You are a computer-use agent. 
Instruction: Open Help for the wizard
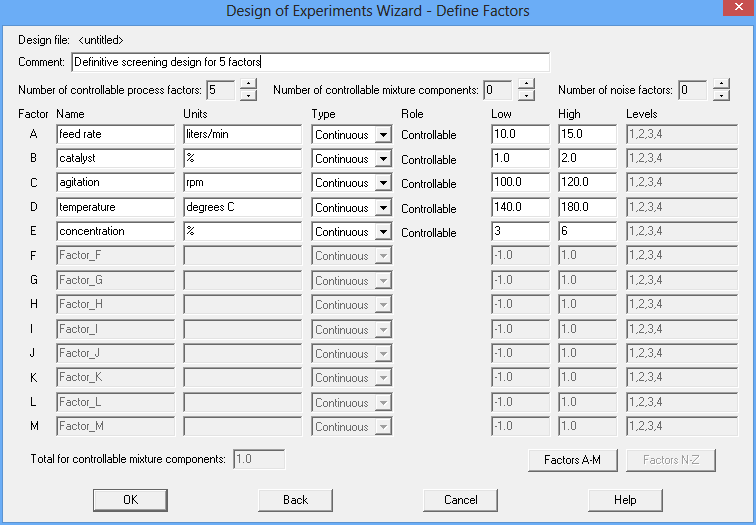(625, 500)
